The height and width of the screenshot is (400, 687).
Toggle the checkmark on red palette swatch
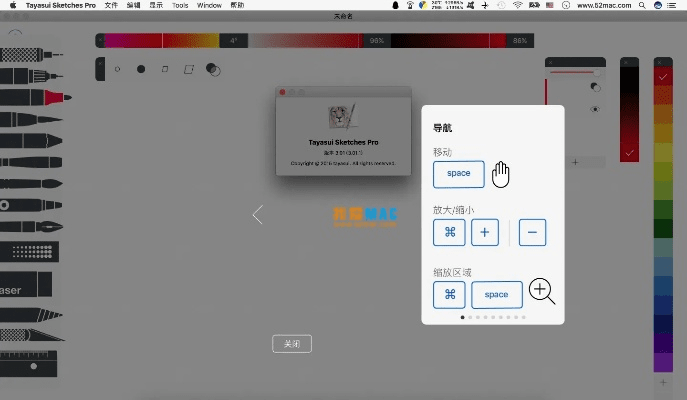coord(662,76)
